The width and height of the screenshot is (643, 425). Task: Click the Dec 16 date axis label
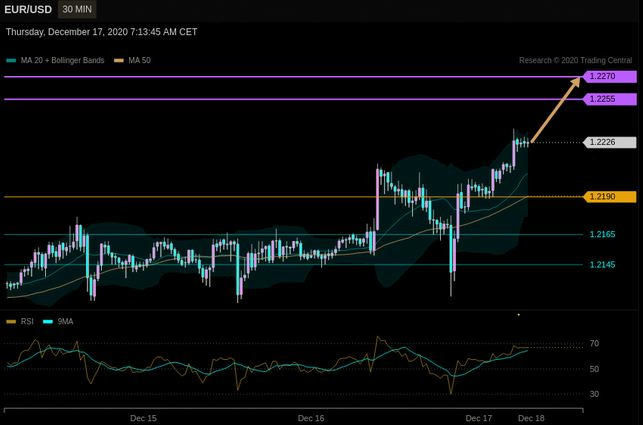(x=311, y=418)
